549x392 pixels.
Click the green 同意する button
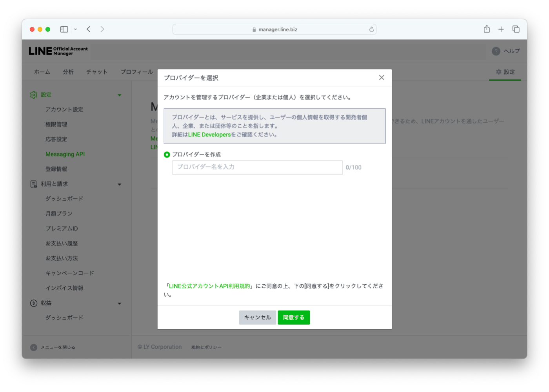(x=294, y=318)
